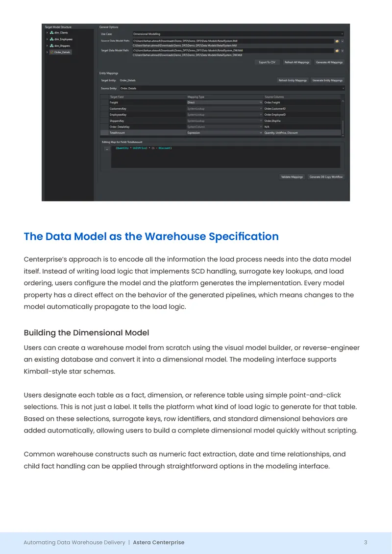392x554 pixels.
Task: Click the Generate Entity Mappings button
Action: [x=327, y=80]
